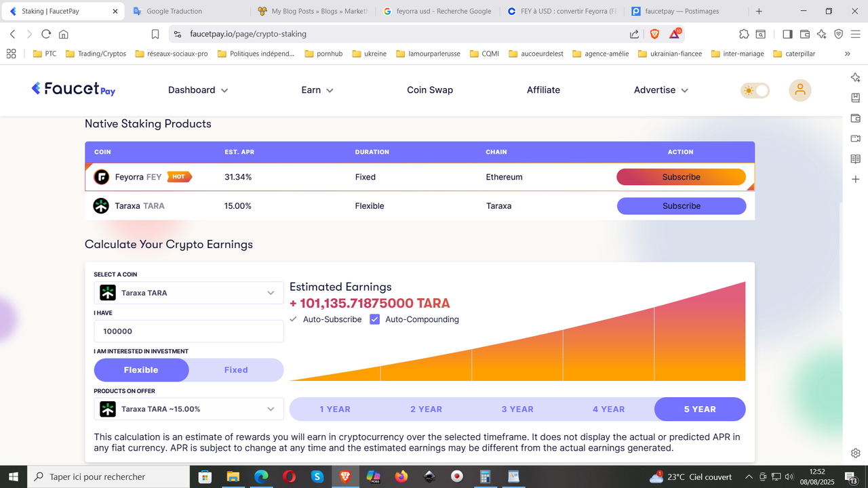The width and height of the screenshot is (868, 488).
Task: Open Brave Wallet icon in toolbar
Action: point(805,34)
